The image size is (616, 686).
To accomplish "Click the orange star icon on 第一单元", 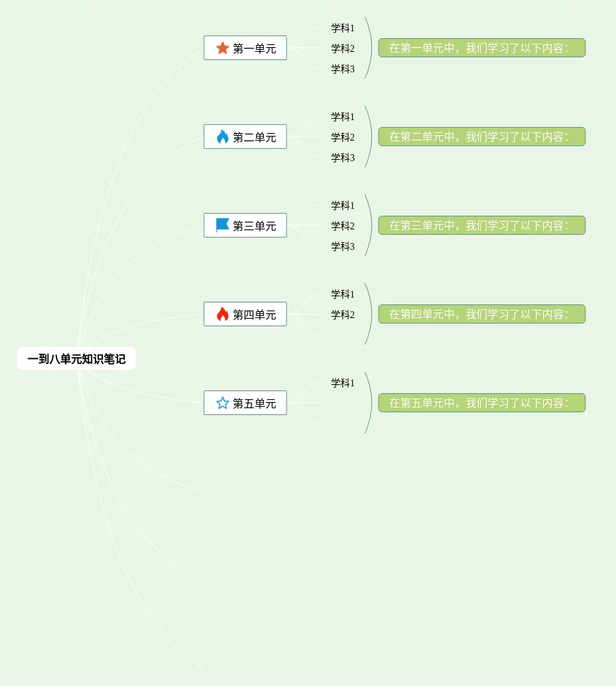I will click(x=222, y=48).
